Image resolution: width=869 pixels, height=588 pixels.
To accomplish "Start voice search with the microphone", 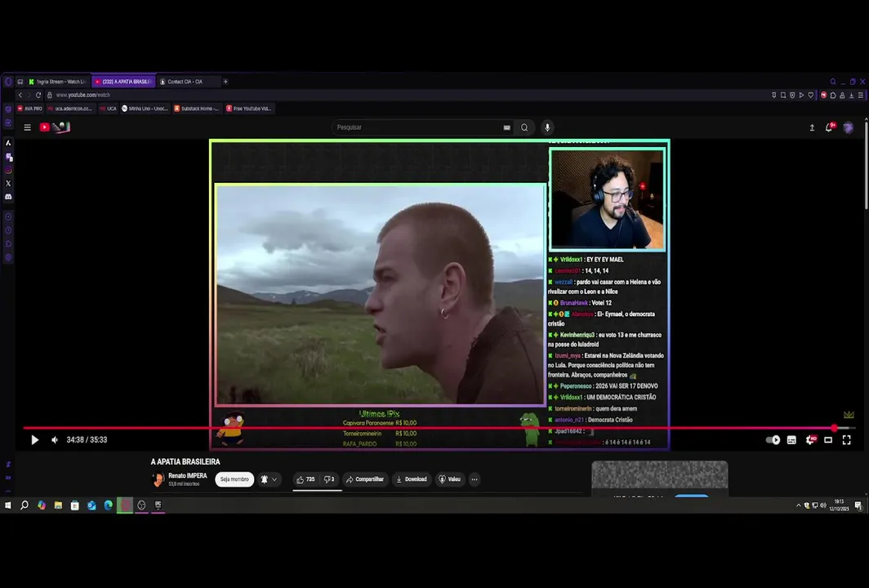I will pyautogui.click(x=547, y=127).
